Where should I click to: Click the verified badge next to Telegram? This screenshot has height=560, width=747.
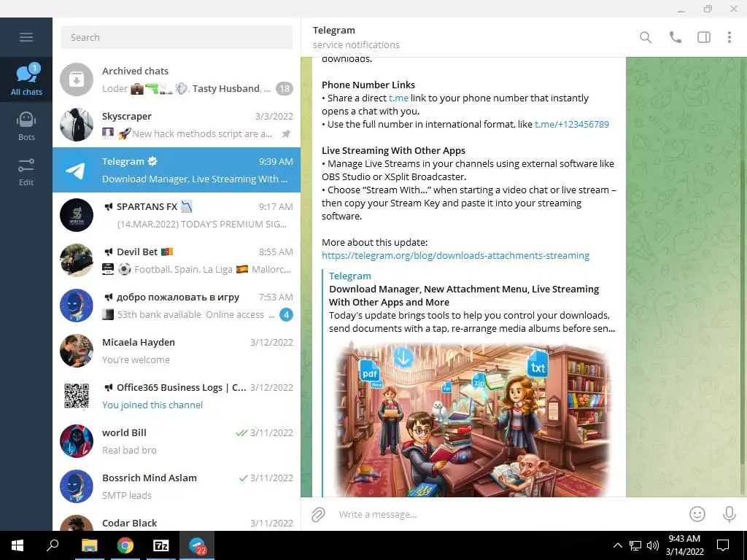pyautogui.click(x=152, y=161)
